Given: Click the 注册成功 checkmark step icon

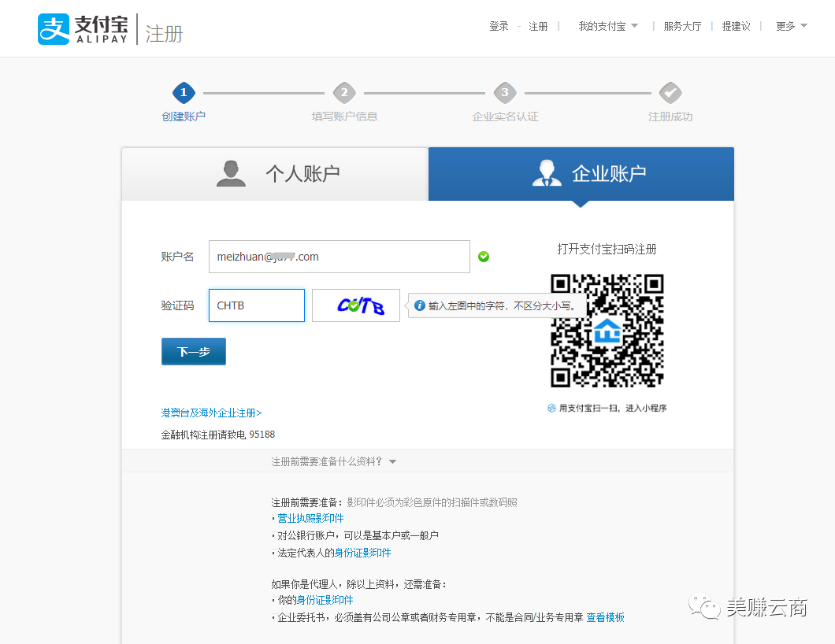Looking at the screenshot, I should coord(670,93).
